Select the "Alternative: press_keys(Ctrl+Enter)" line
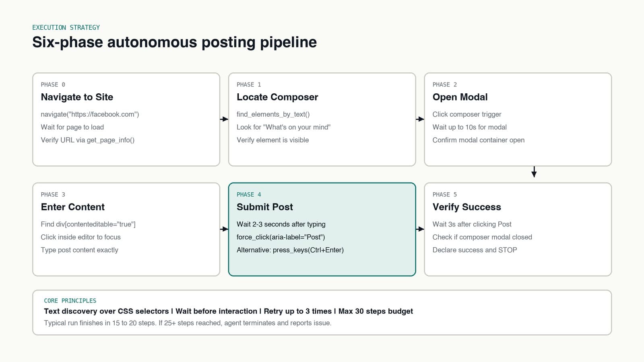 290,250
